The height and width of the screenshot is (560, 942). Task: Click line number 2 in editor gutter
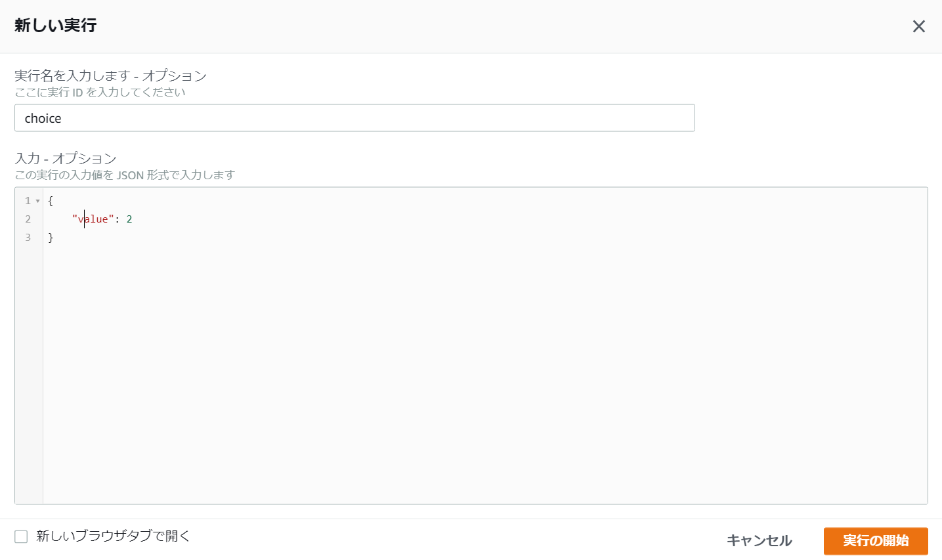28,219
